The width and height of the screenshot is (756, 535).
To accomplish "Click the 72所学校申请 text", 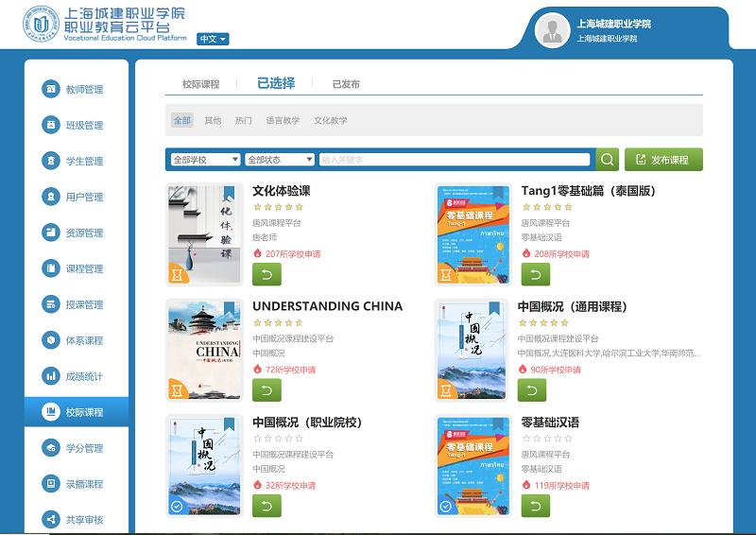I will coord(291,370).
